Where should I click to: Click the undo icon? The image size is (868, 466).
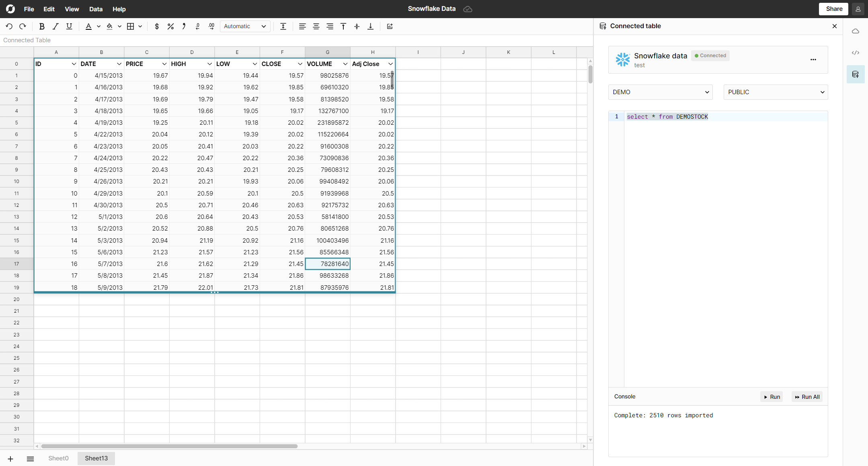[9, 27]
